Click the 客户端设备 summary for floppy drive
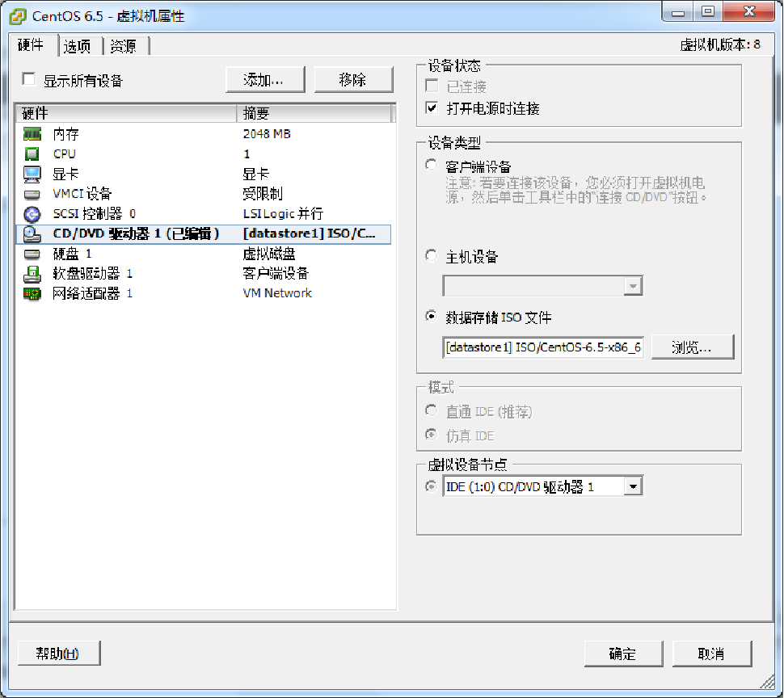This screenshot has height=698, width=784. tap(276, 274)
